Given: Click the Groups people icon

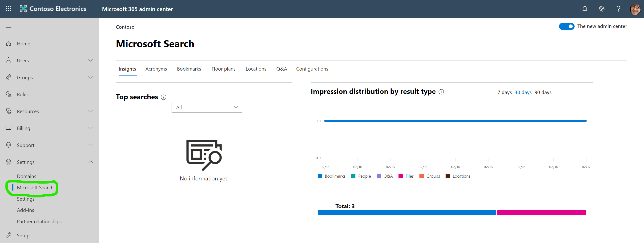Looking at the screenshot, I should click(x=8, y=77).
